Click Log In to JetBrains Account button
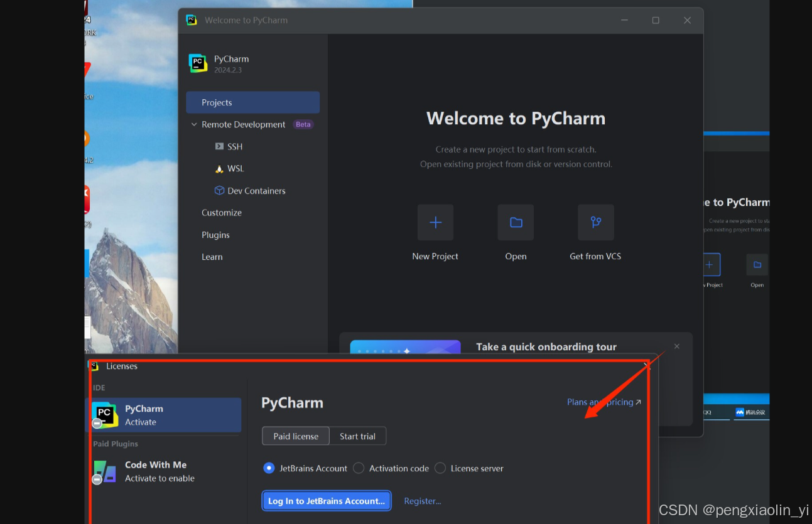812x524 pixels. pyautogui.click(x=326, y=501)
